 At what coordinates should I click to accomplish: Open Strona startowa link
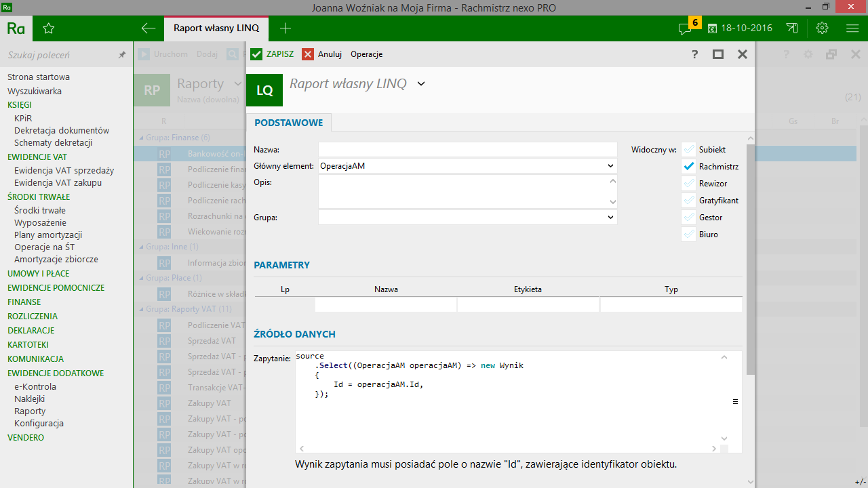click(x=39, y=77)
